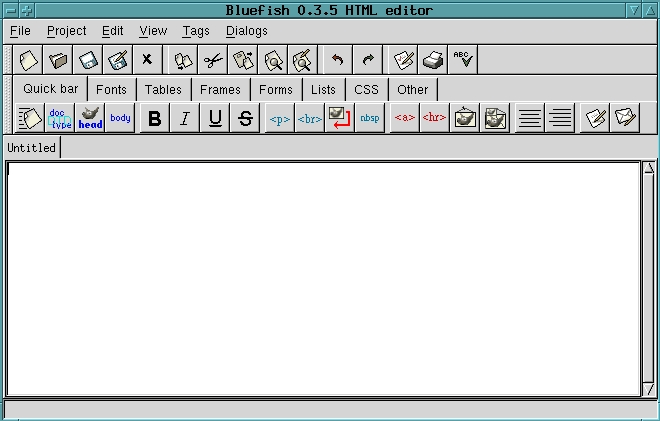This screenshot has height=421, width=660.
Task: Insert a body tag
Action: click(120, 118)
